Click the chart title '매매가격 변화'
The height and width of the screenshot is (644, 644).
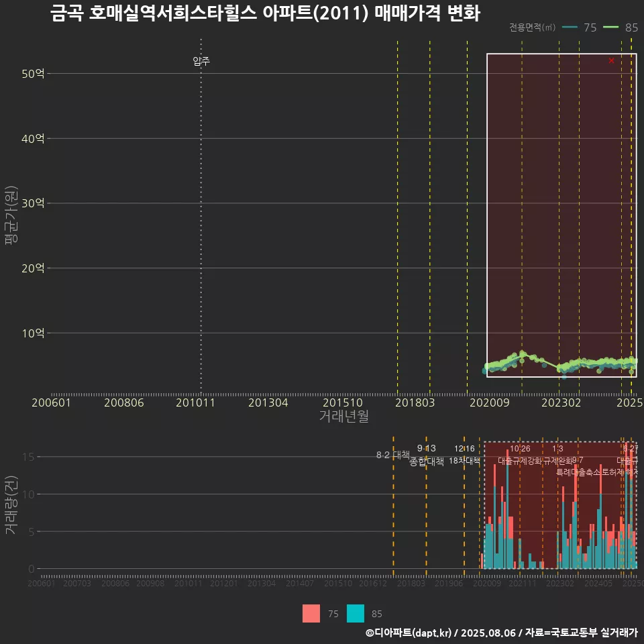pyautogui.click(x=427, y=13)
